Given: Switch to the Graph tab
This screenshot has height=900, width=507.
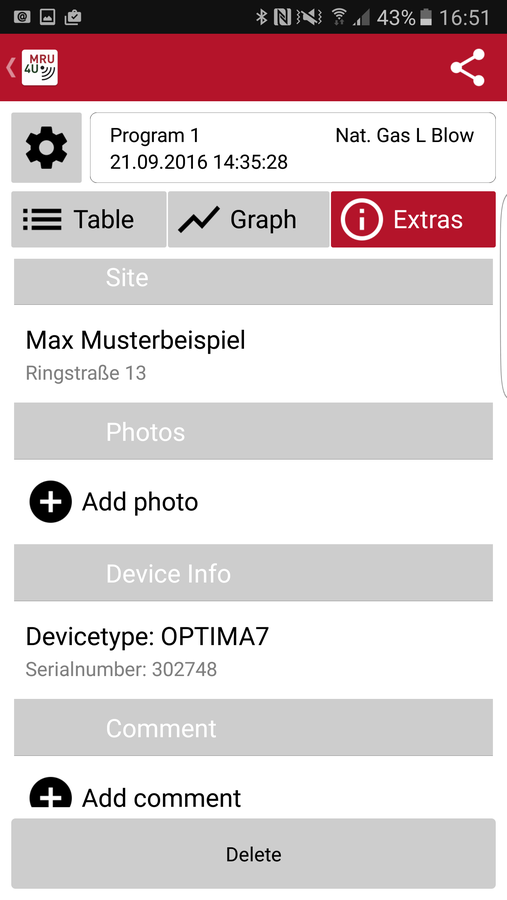Looking at the screenshot, I should pos(249,219).
